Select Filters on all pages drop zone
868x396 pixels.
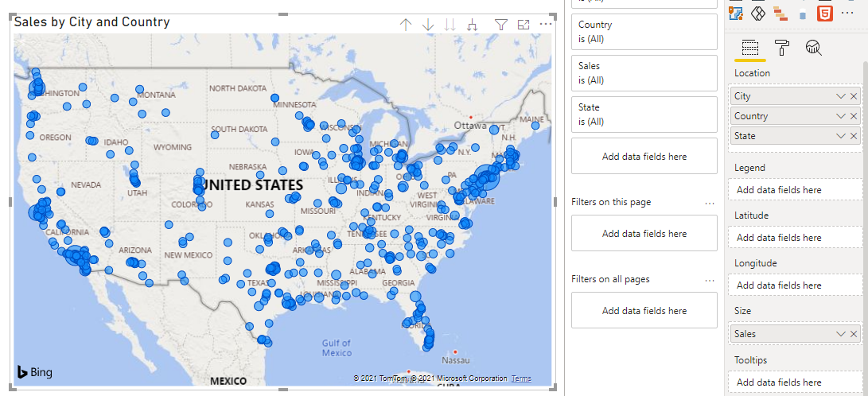644,310
